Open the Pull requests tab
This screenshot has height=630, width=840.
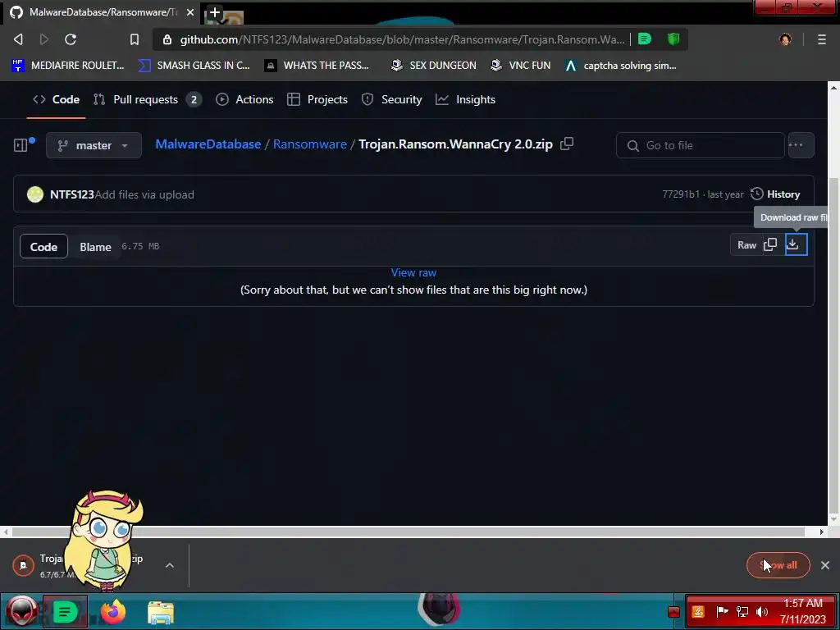pyautogui.click(x=148, y=99)
